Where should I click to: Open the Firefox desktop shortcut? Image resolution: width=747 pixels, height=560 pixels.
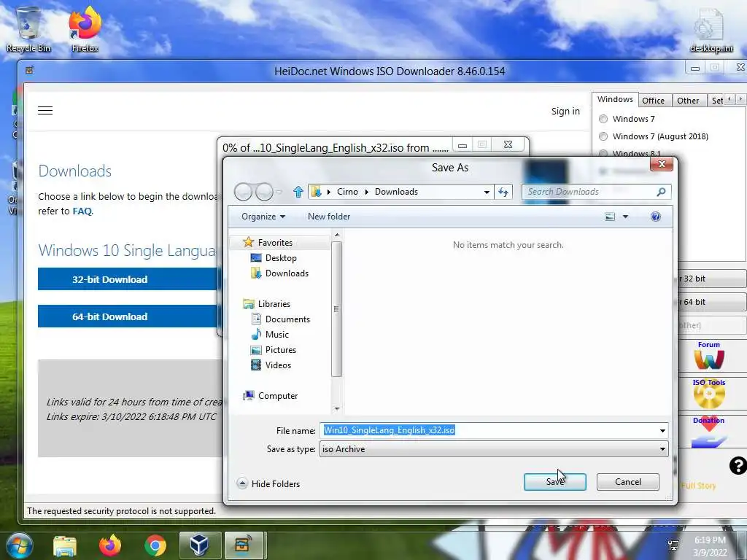(85, 29)
